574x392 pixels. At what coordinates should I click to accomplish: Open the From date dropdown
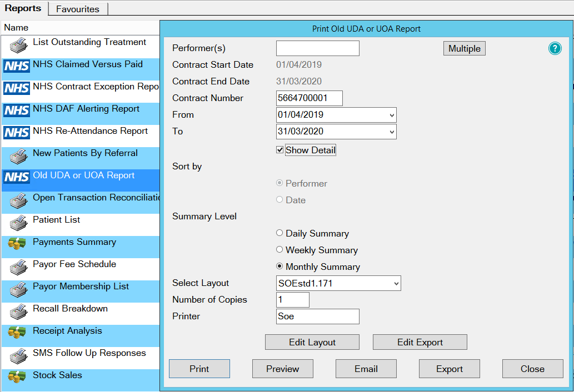click(392, 115)
